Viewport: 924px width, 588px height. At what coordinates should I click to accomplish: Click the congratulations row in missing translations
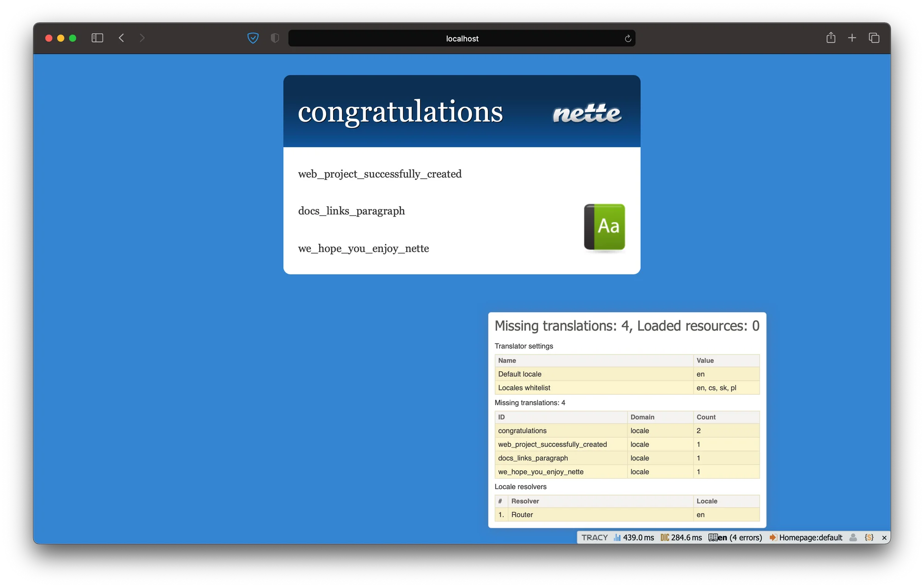click(522, 430)
